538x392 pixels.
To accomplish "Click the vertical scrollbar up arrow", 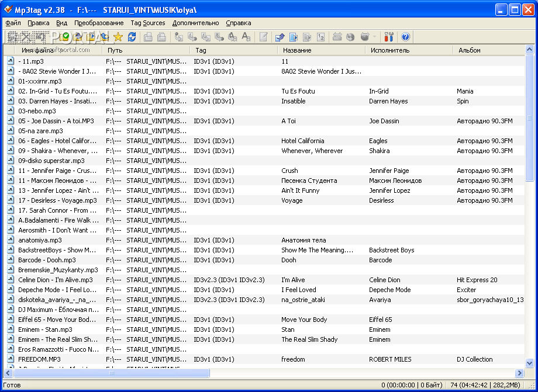I will click(x=529, y=50).
